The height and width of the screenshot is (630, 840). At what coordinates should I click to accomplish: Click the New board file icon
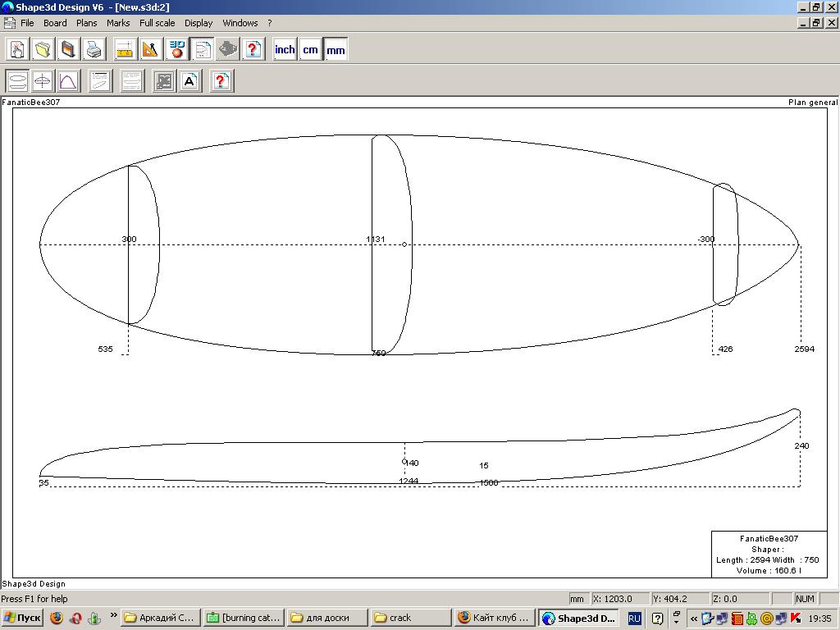click(x=17, y=50)
